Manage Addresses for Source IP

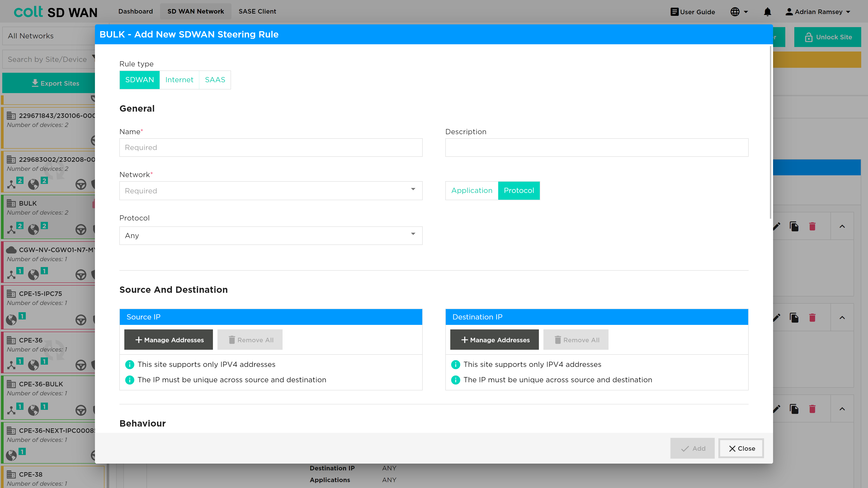pyautogui.click(x=168, y=340)
